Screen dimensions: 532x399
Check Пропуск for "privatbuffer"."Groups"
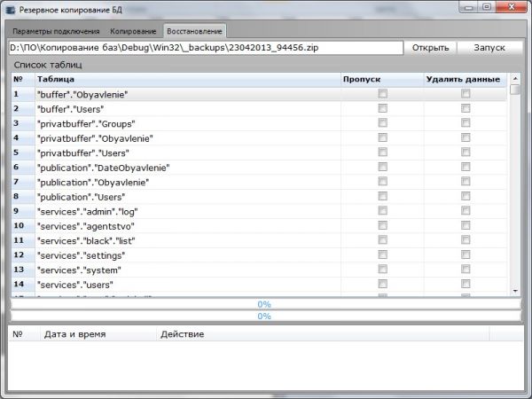click(382, 123)
